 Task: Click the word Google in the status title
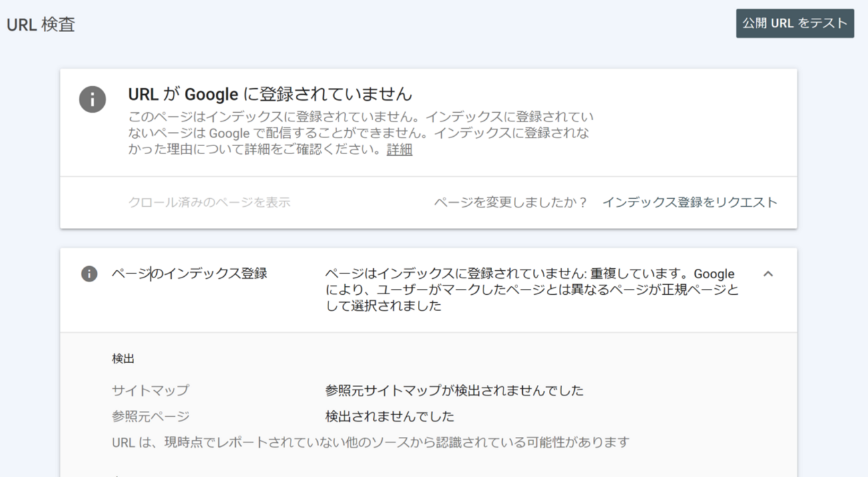coord(211,93)
